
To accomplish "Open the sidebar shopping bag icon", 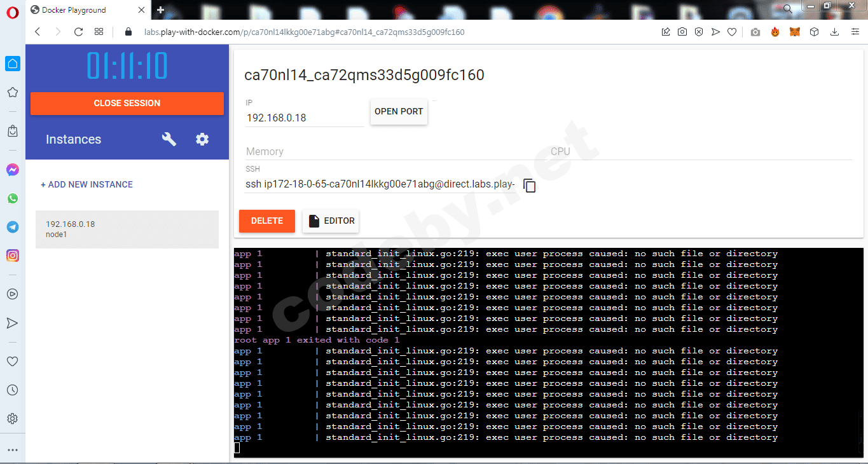I will coord(13,131).
